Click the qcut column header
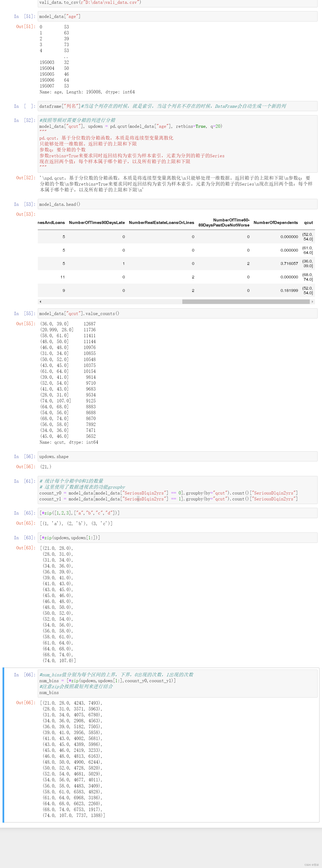322x868 pixels. pyautogui.click(x=308, y=222)
